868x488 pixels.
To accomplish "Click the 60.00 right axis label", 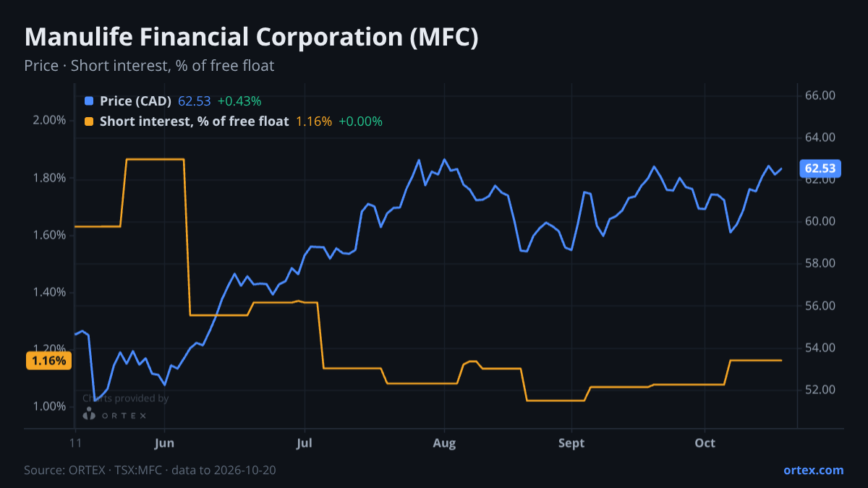I will coord(820,221).
